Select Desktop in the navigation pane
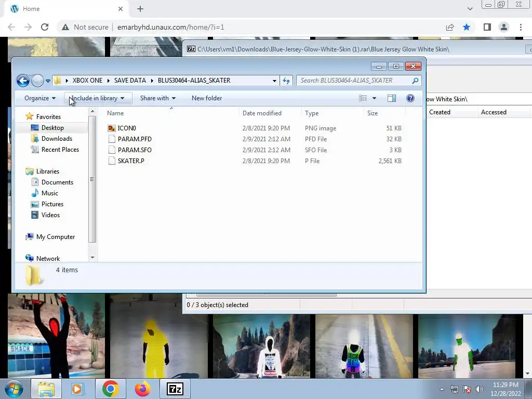532x399 pixels. coord(52,128)
